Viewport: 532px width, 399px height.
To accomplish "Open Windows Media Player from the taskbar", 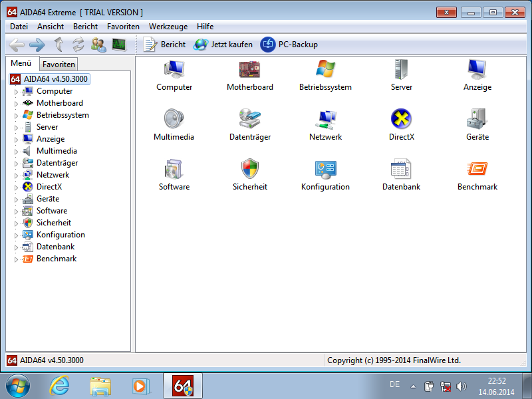I will coord(140,386).
